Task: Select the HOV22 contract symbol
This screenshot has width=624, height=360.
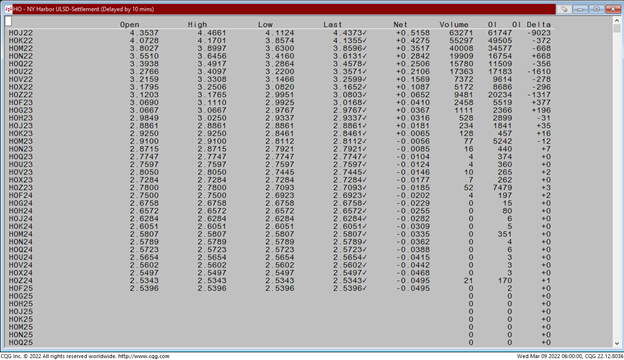Action: click(x=21, y=80)
